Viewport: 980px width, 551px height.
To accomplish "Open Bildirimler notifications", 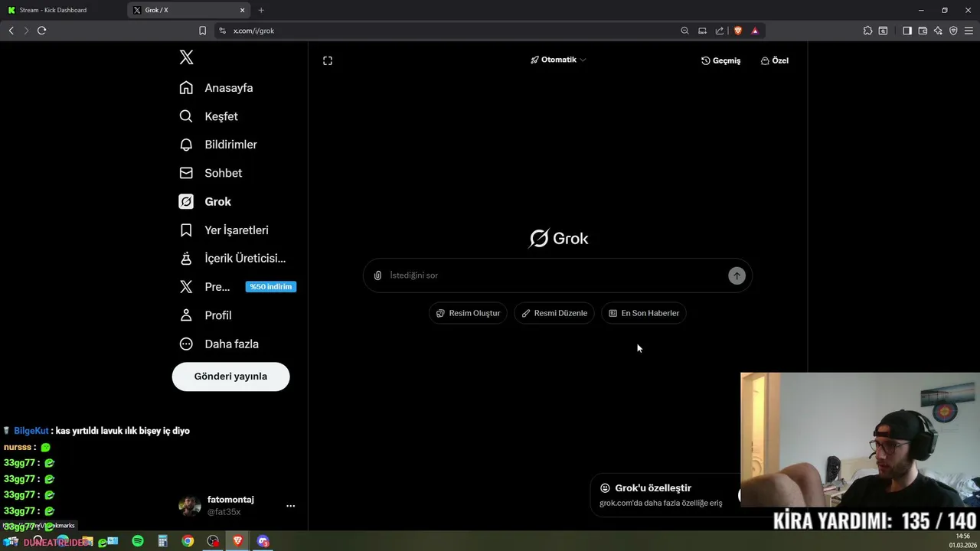I will pos(218,145).
